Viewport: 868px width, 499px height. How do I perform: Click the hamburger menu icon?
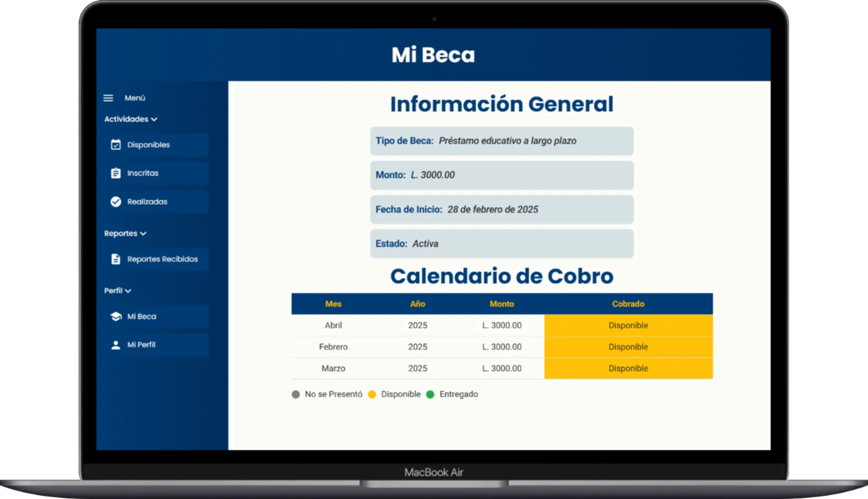[x=108, y=98]
